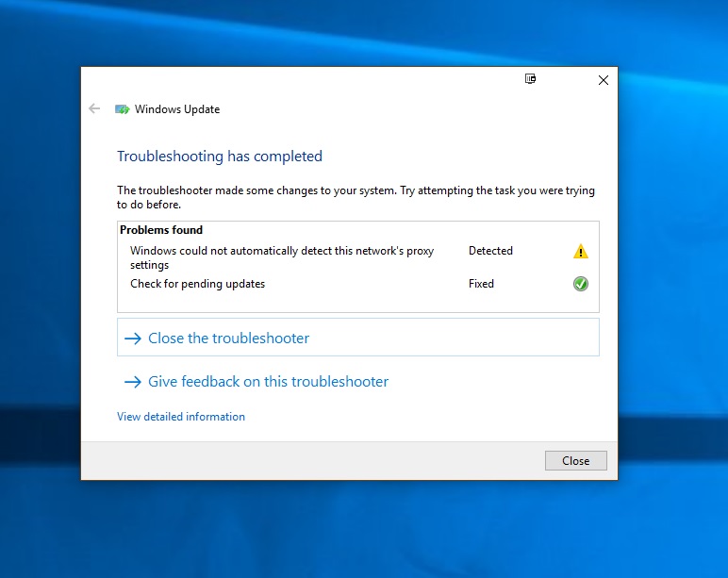Screen dimensions: 728x578
Task: Click the back arrow in the troubleshooter header
Action: (x=94, y=108)
